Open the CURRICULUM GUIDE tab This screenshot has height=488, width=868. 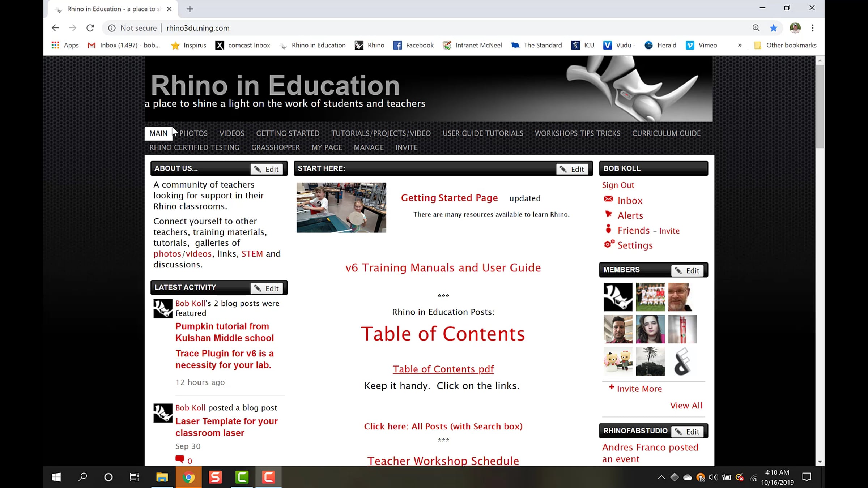click(x=666, y=133)
